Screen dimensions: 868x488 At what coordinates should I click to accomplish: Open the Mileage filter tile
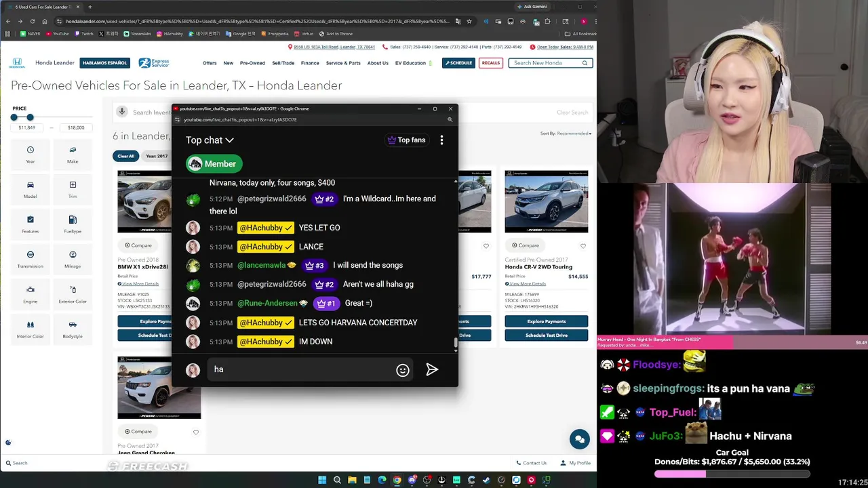tap(73, 260)
